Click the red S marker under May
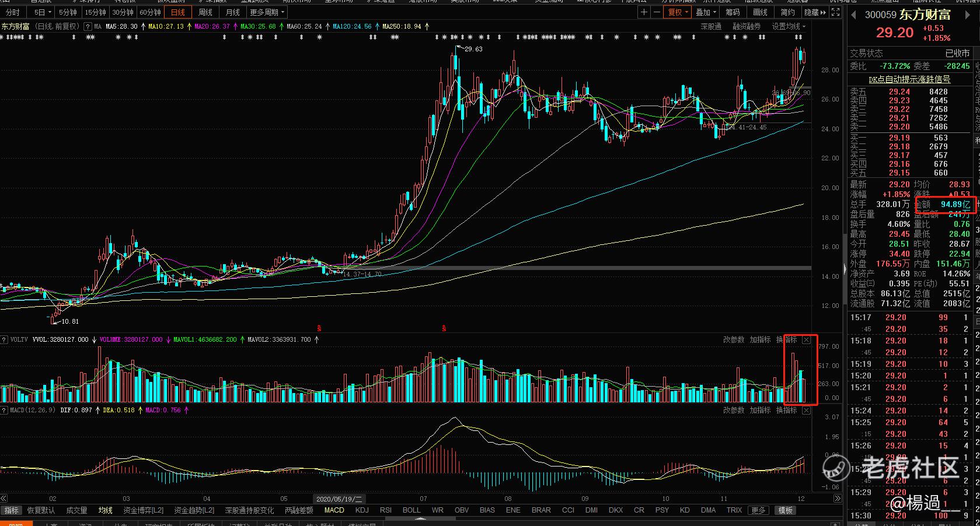This screenshot has width=980, height=526. pos(319,328)
